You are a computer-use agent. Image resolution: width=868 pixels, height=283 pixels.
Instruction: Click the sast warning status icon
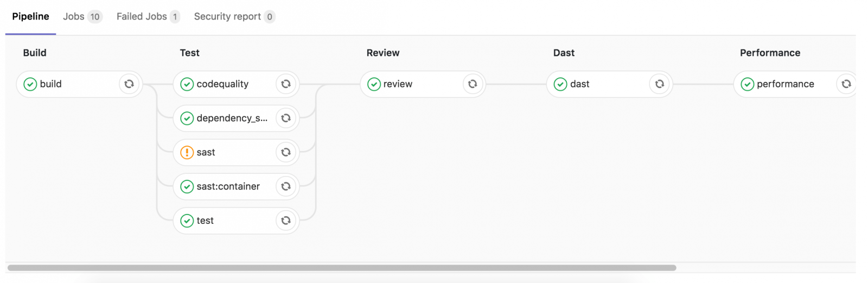tap(187, 153)
